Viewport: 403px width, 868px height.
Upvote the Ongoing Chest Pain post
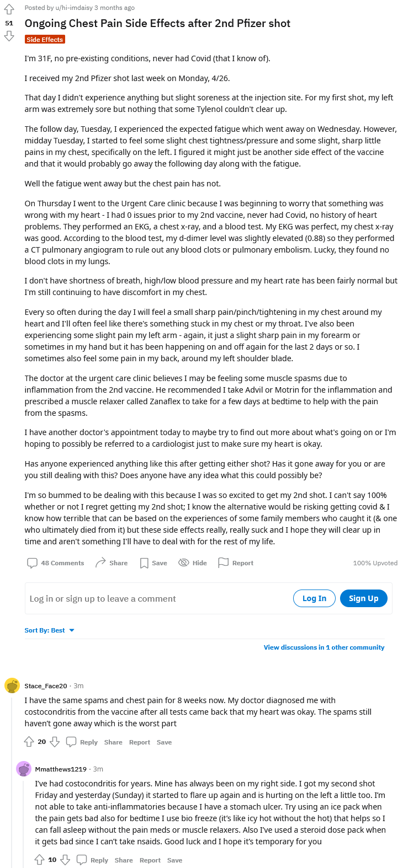pyautogui.click(x=9, y=9)
